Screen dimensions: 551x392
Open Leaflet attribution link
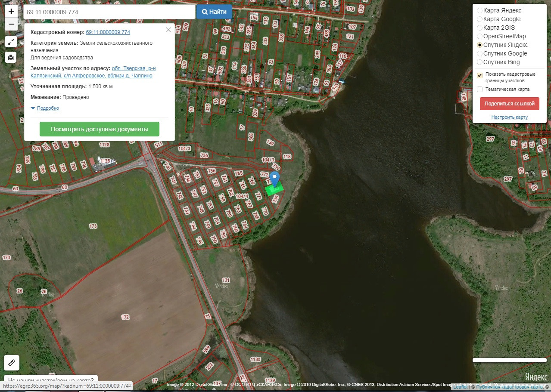tap(460, 387)
